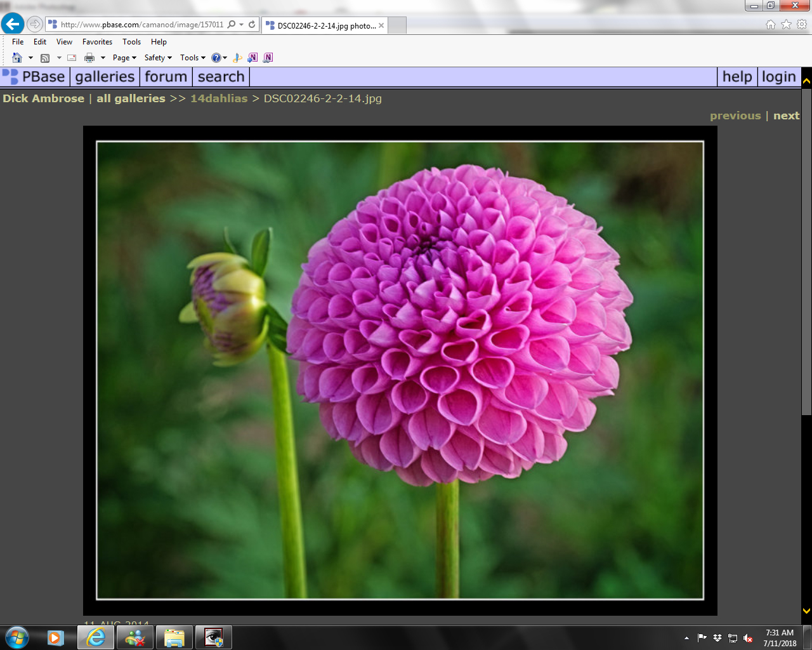Show hidden tray icons arrow
This screenshot has width=812, height=650.
[x=686, y=638]
